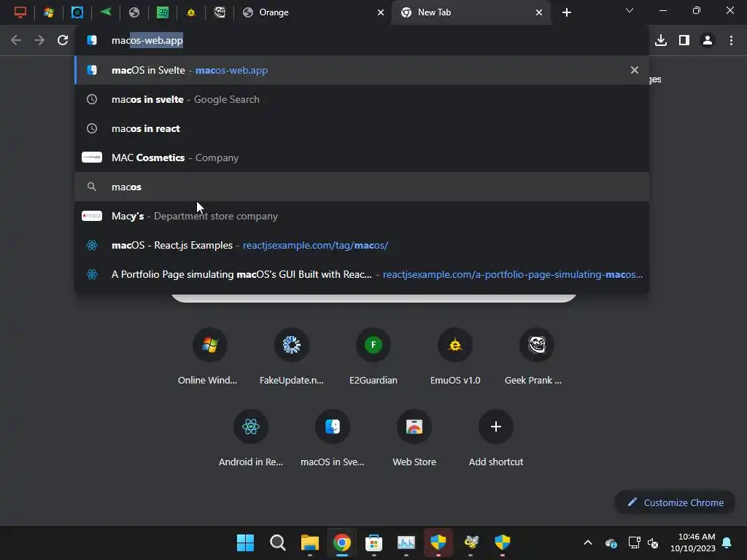The height and width of the screenshot is (560, 747).
Task: Switch to the pinned blue gear tab
Action: pyautogui.click(x=77, y=12)
